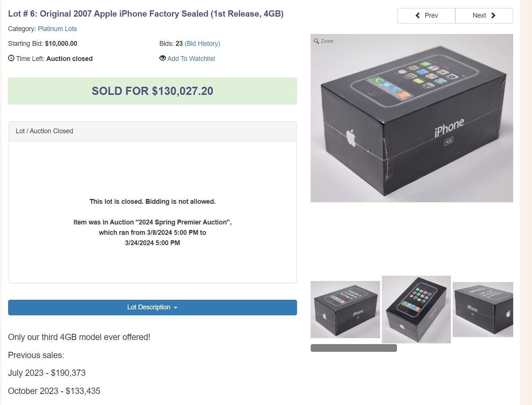The width and height of the screenshot is (532, 405).
Task: Click the SOLD FOR $130,027.20 banner
Action: click(152, 91)
